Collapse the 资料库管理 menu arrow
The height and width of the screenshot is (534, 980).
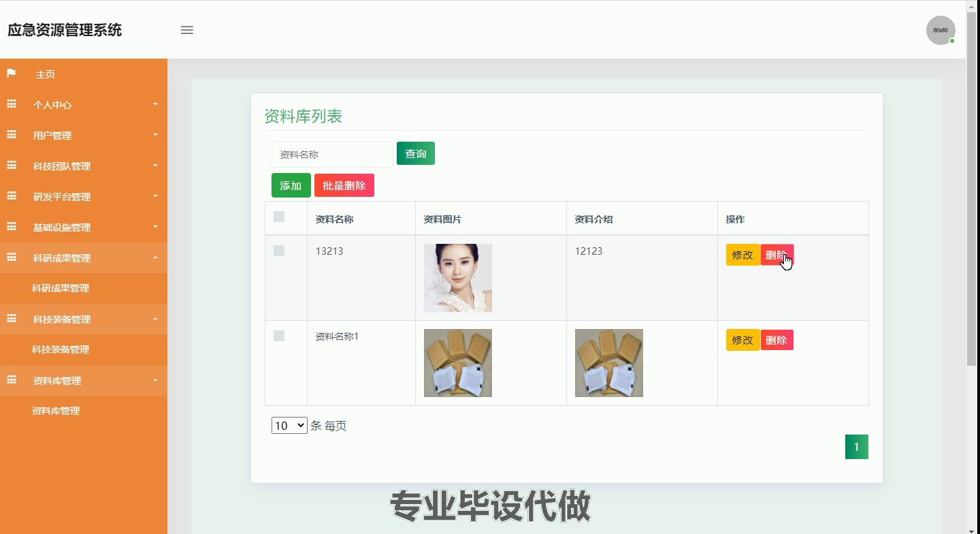tap(155, 380)
